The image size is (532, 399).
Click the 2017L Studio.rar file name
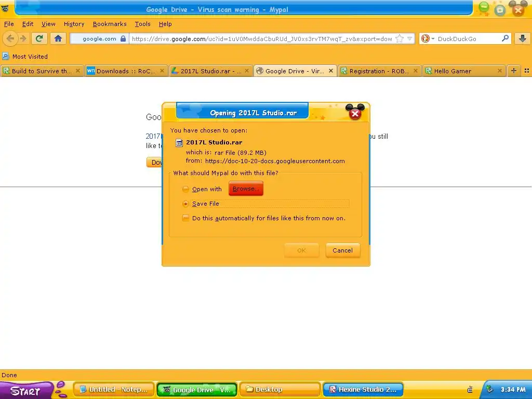(x=214, y=142)
